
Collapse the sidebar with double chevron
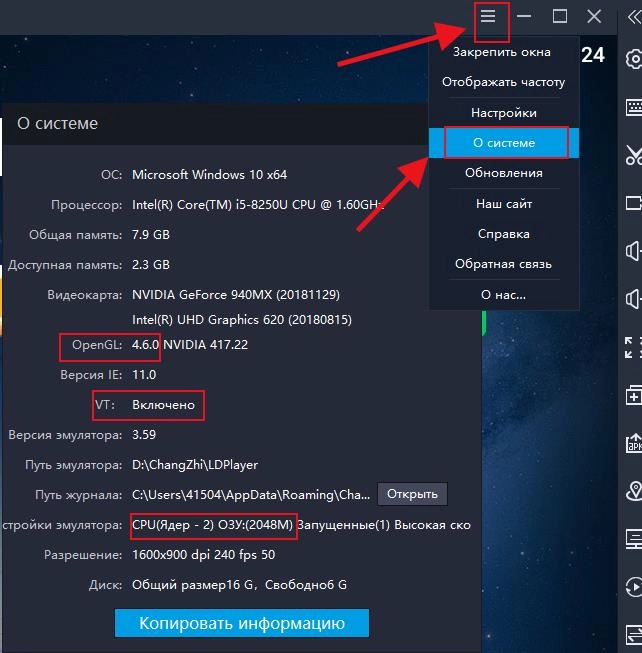pos(631,17)
